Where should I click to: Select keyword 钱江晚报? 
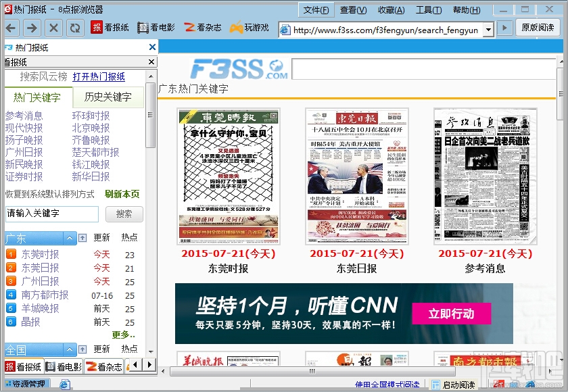tap(91, 165)
